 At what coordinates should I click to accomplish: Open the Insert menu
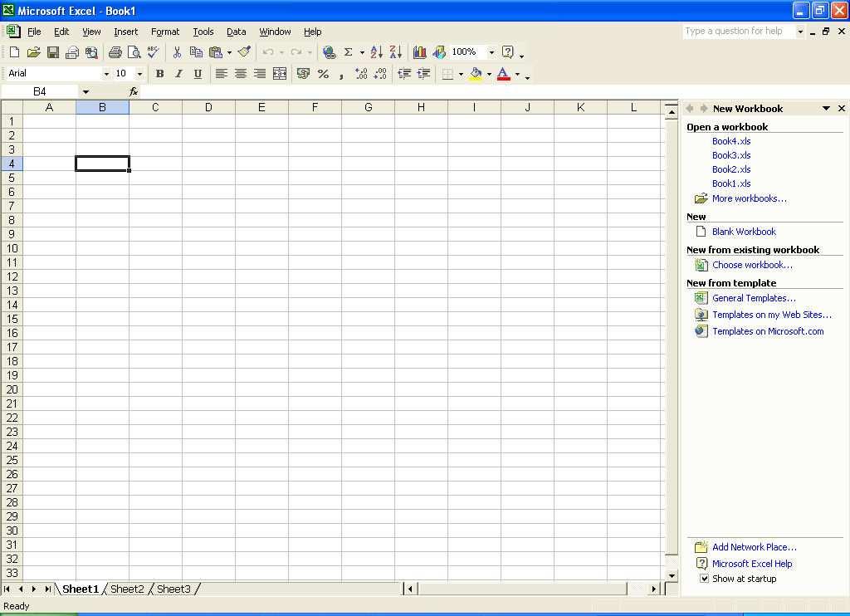pyautogui.click(x=126, y=32)
